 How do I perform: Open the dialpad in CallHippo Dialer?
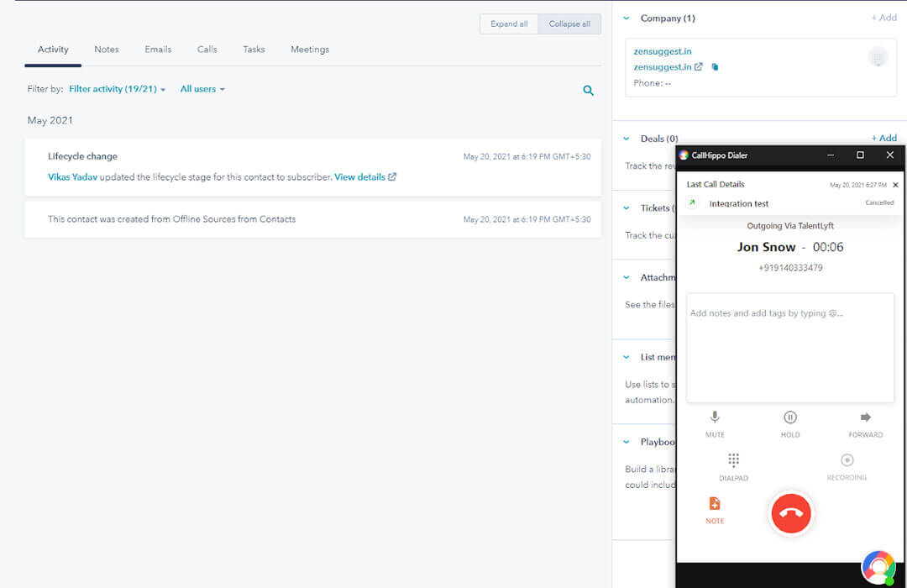pos(733,460)
